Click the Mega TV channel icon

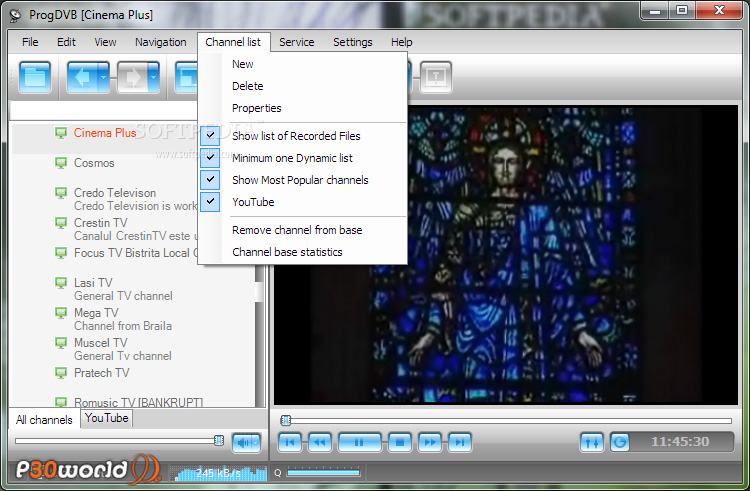click(x=61, y=313)
